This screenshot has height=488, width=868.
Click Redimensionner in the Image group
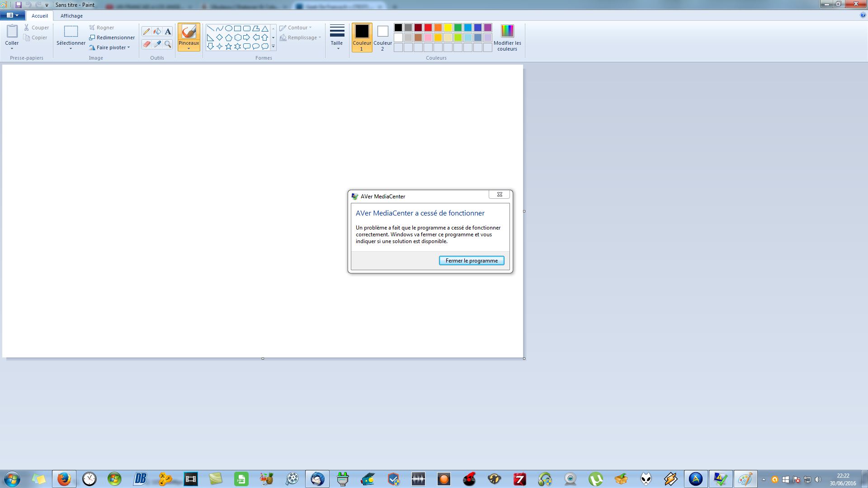[x=112, y=38]
